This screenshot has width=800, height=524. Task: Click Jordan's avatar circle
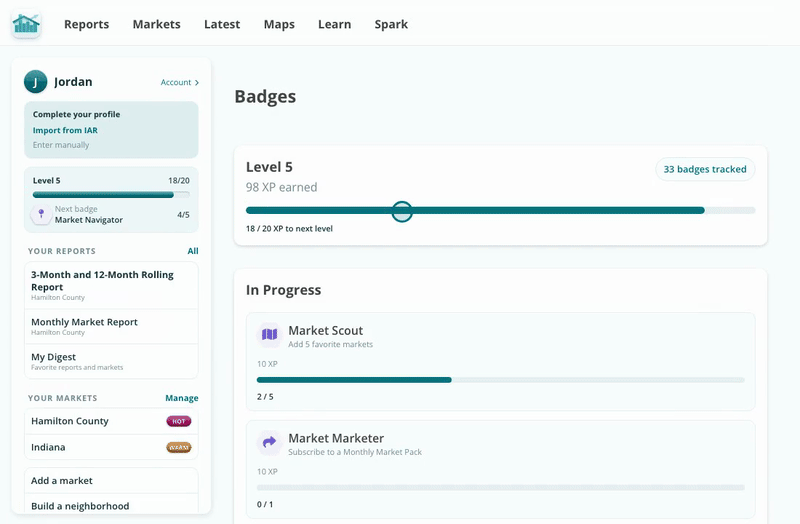click(x=35, y=82)
